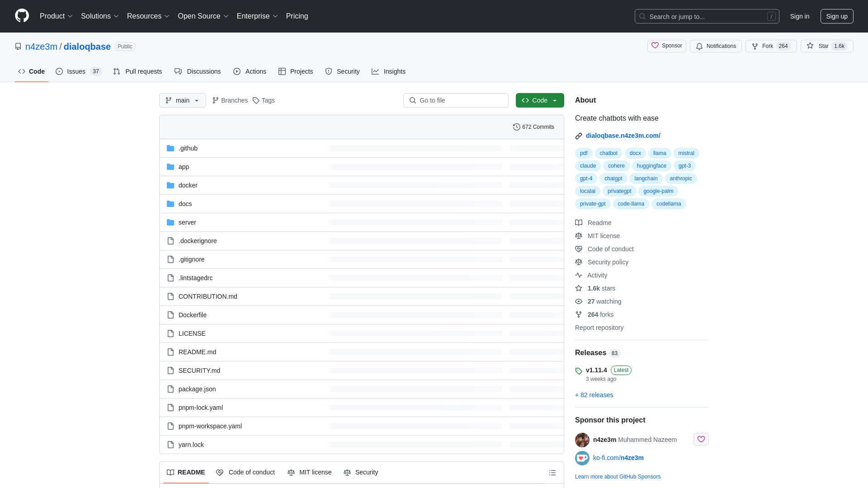Click the GitHub Octocat logo
Viewport: 868px width, 488px height.
pyautogui.click(x=22, y=16)
